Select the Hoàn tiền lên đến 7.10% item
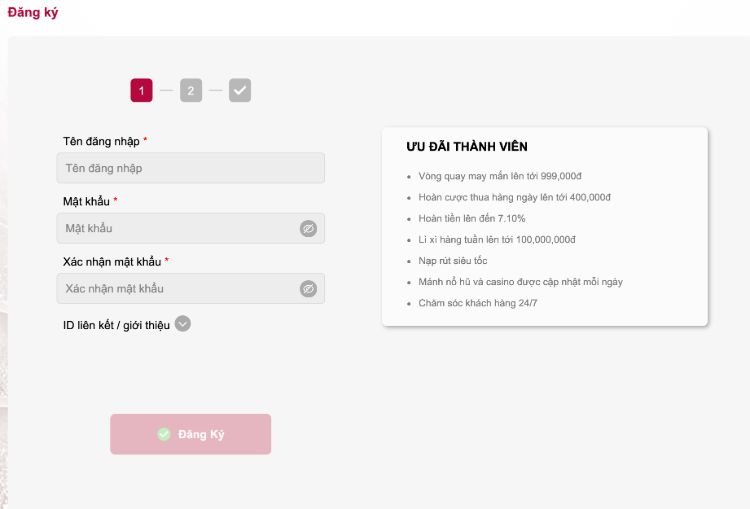Screen dimensions: 750x509 pos(472,218)
